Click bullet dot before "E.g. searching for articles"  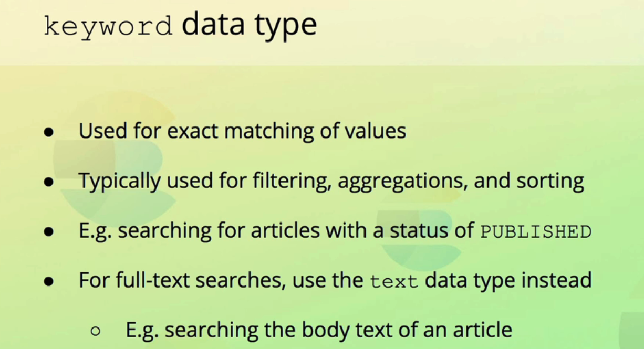click(x=49, y=232)
